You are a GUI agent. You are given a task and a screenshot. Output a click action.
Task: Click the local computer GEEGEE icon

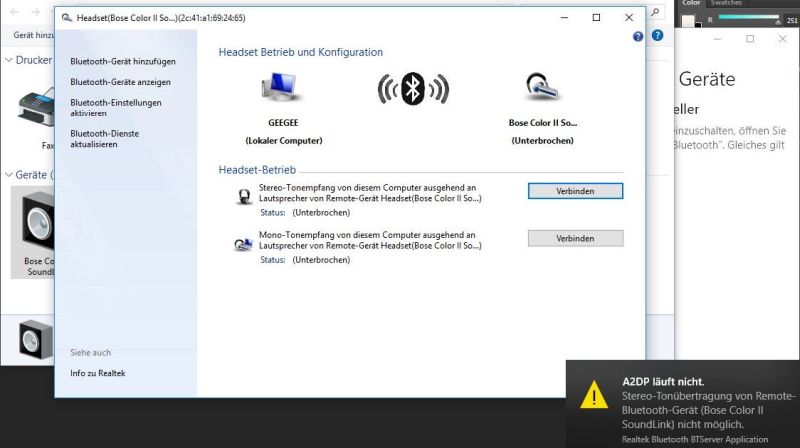click(x=280, y=87)
